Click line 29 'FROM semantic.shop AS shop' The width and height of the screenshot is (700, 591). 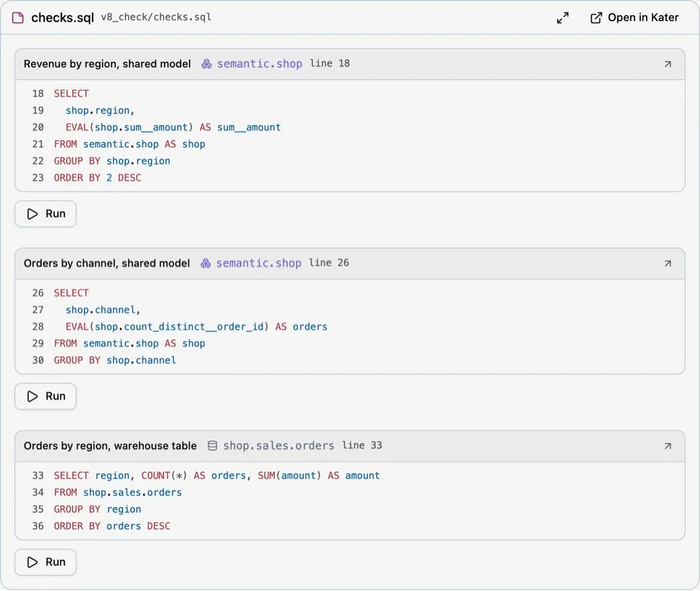(x=129, y=343)
